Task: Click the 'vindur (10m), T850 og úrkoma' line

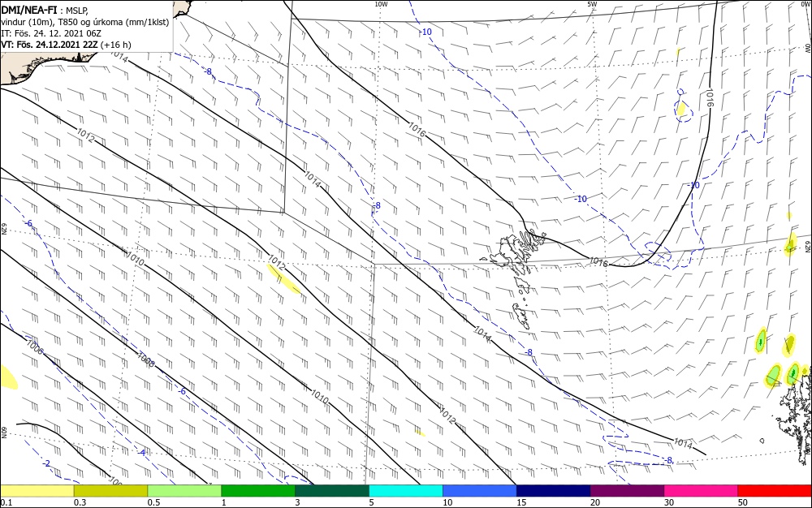Action: pos(85,22)
